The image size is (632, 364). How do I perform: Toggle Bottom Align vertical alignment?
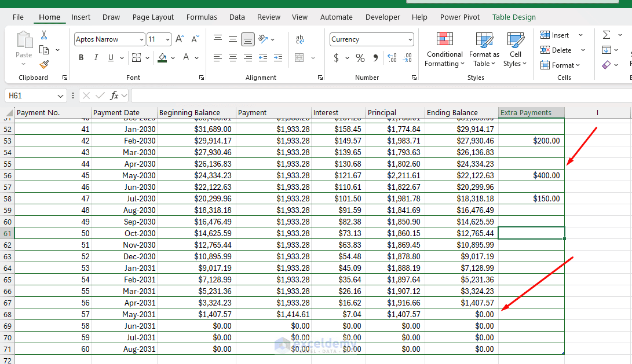(x=248, y=39)
